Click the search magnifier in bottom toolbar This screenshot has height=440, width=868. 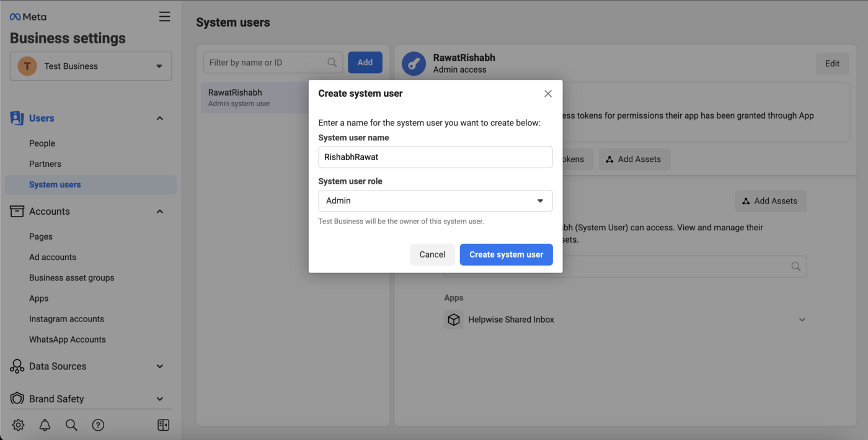coord(71,425)
